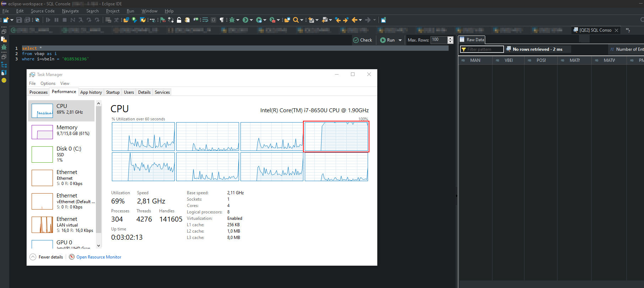This screenshot has height=288, width=644.
Task: Click the Check button with green checkmark
Action: coord(363,40)
